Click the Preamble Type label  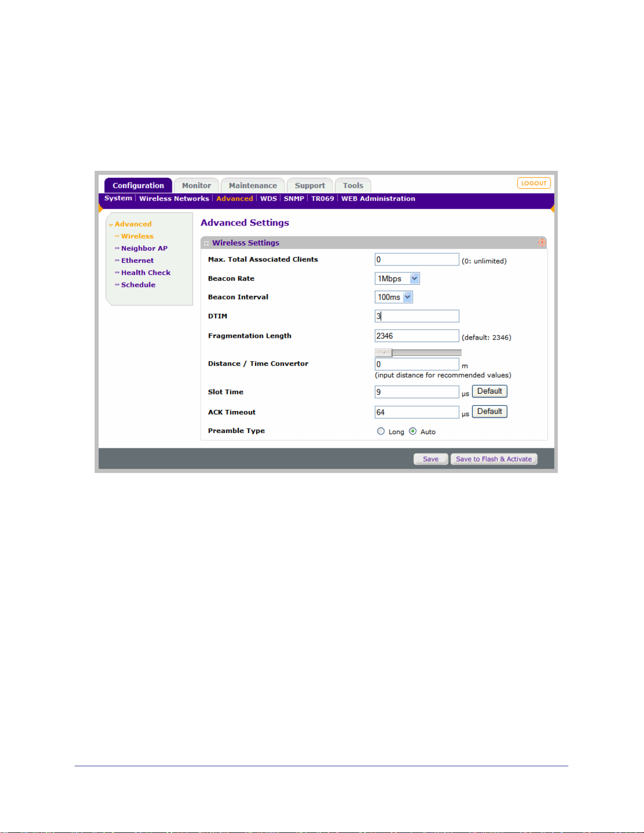(237, 431)
